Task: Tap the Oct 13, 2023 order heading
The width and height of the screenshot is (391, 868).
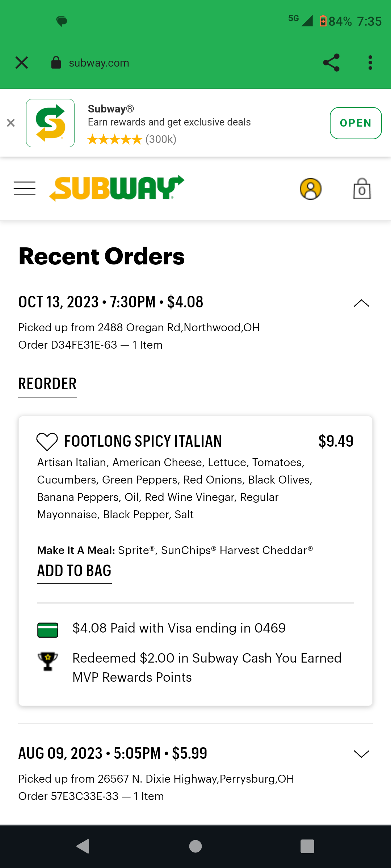Action: [111, 302]
